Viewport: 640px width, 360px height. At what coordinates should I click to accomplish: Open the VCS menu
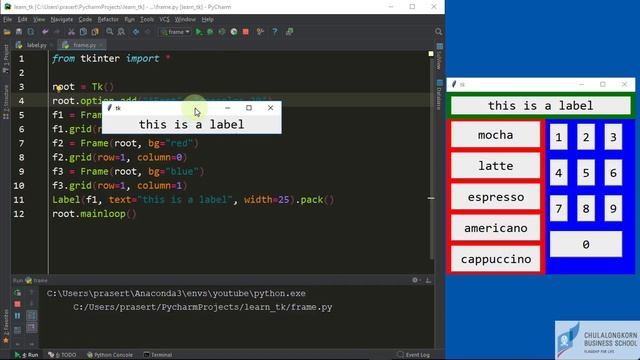[164, 19]
